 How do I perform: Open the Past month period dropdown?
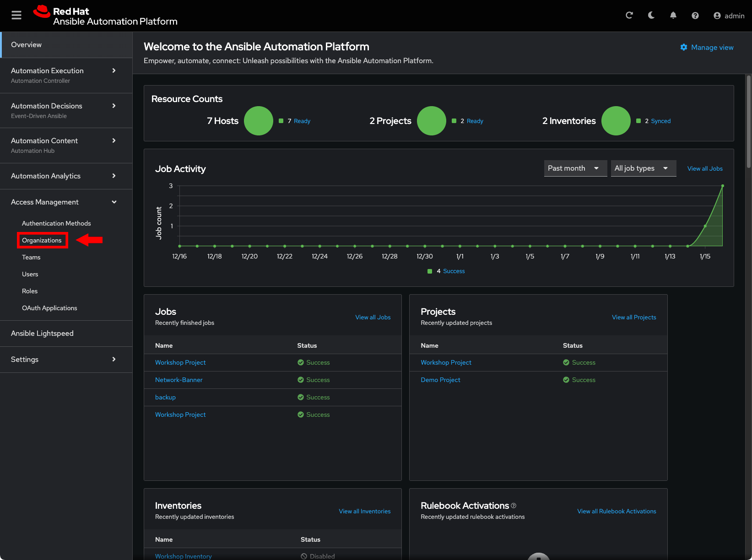click(575, 168)
